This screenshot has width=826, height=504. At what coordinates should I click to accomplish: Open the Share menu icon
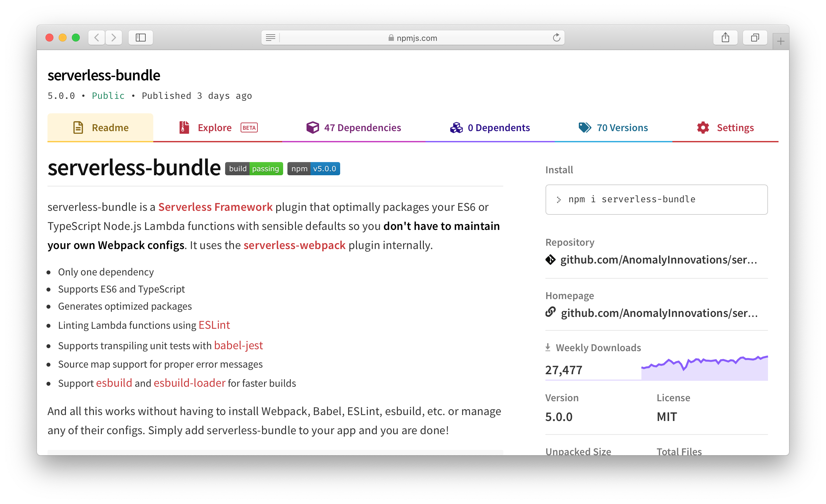pos(725,38)
